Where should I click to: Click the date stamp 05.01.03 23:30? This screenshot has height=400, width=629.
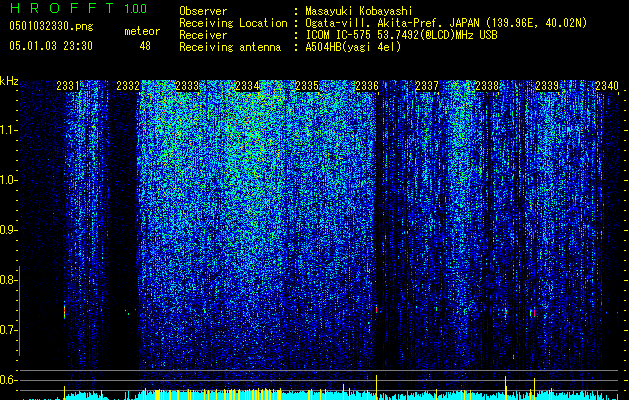(x=51, y=46)
